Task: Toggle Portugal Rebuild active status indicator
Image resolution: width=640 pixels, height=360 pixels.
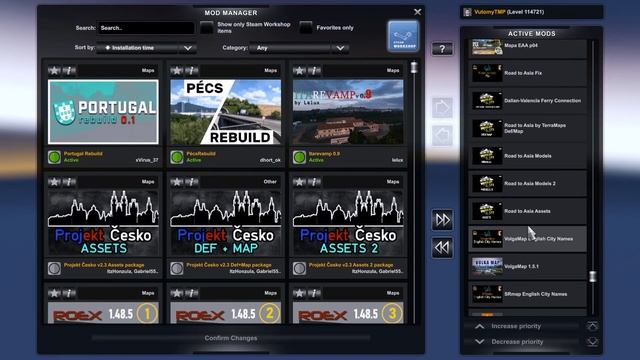Action: [54, 157]
